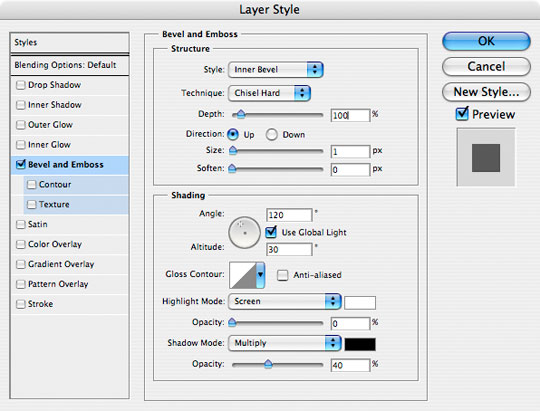The width and height of the screenshot is (540, 411).
Task: Click the Gloss Contour curve thumbnail
Action: (243, 275)
